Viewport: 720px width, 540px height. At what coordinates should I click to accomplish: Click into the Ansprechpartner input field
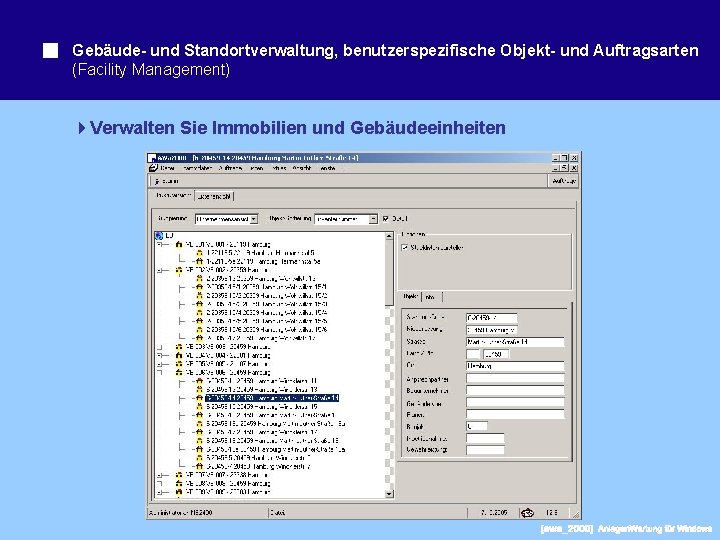(515, 379)
